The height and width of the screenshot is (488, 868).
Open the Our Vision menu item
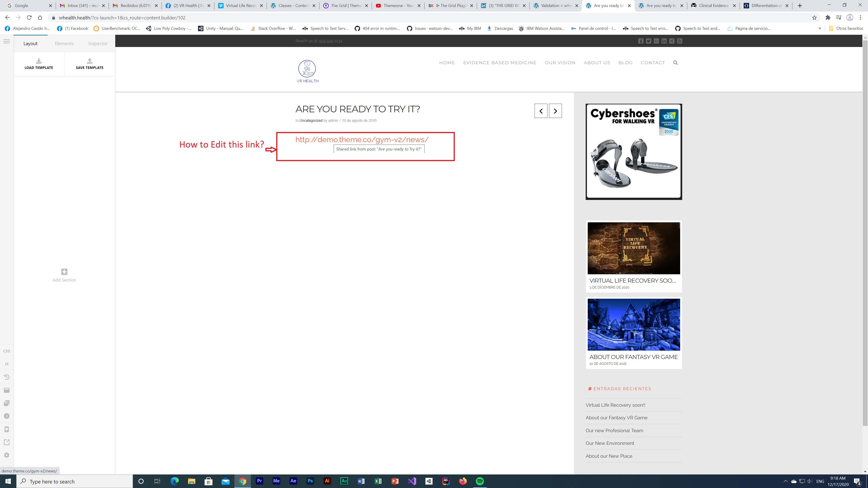[x=560, y=63]
